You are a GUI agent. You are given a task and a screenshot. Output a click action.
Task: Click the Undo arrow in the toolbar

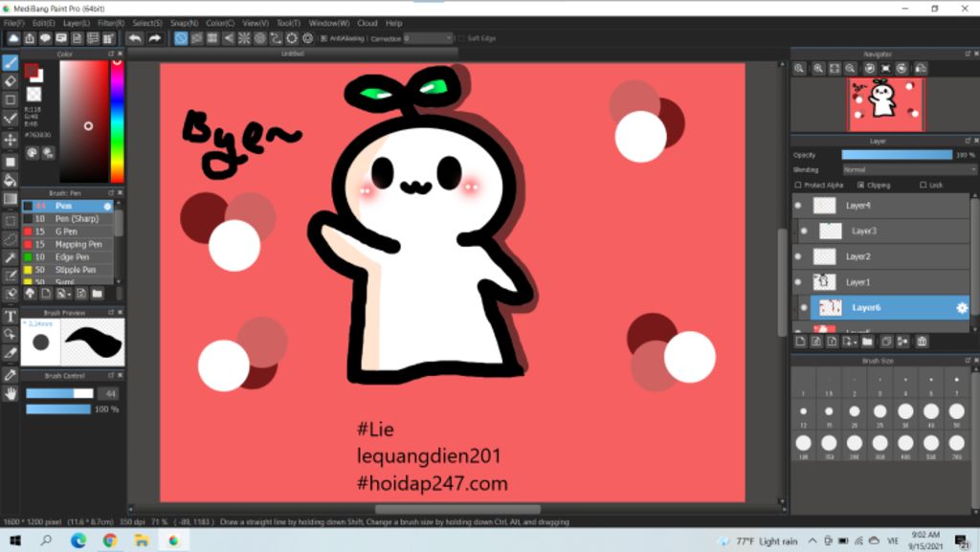pyautogui.click(x=134, y=38)
